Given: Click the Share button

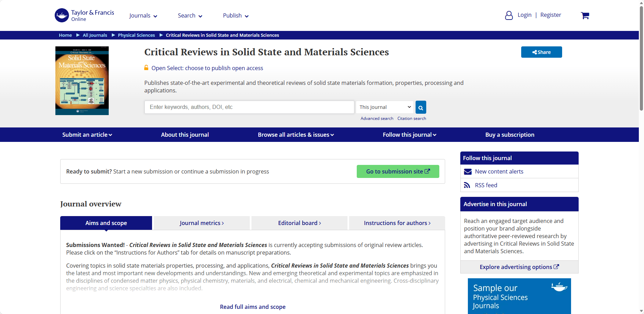Looking at the screenshot, I should click(541, 52).
